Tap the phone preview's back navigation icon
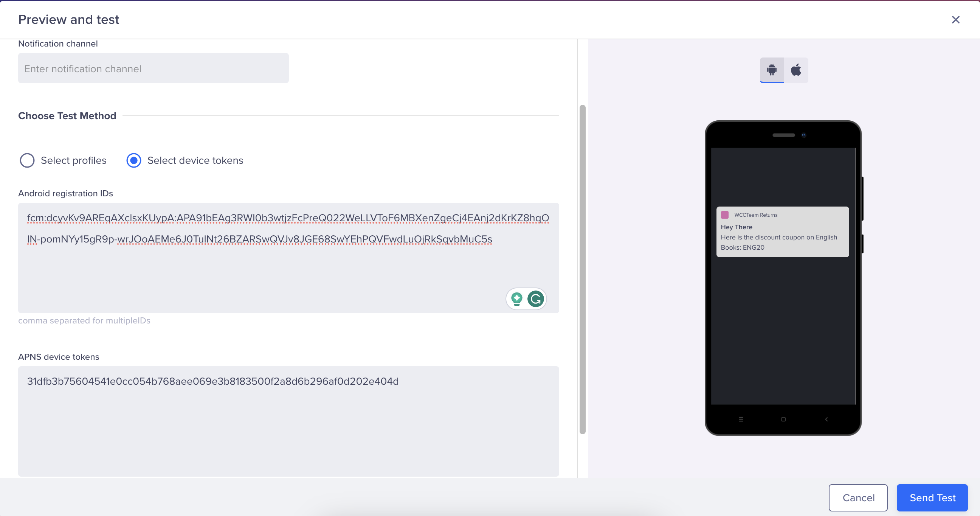 [x=826, y=420]
